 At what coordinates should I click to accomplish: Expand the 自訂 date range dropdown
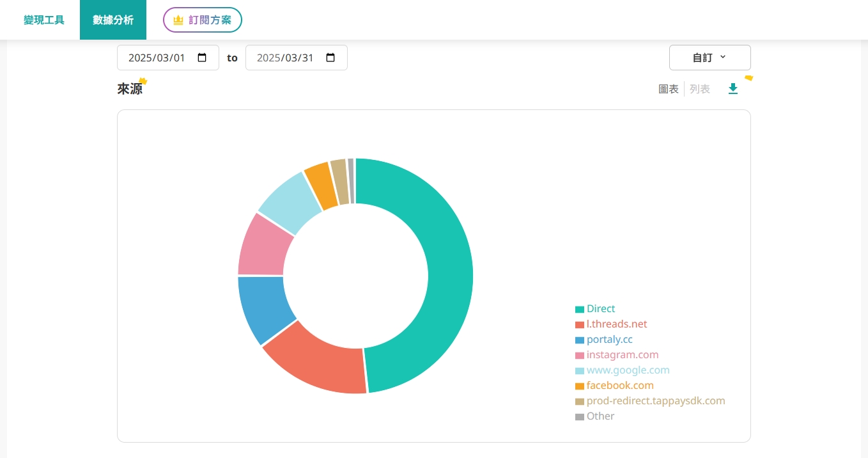coord(709,58)
